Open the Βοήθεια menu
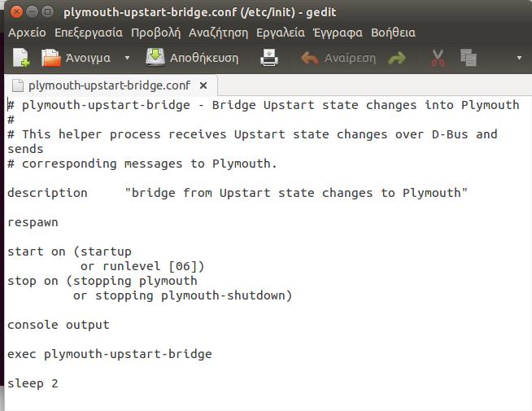The height and width of the screenshot is (411, 532). pyautogui.click(x=393, y=33)
